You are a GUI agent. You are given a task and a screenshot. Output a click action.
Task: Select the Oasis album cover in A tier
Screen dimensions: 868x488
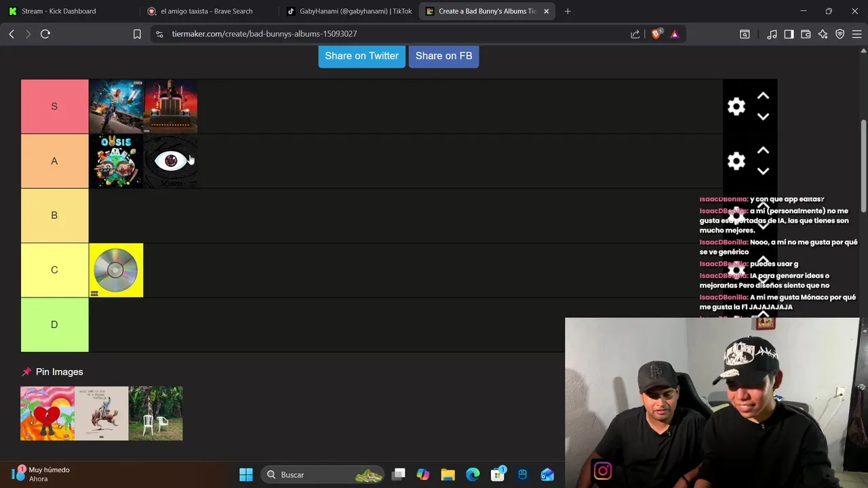(116, 161)
